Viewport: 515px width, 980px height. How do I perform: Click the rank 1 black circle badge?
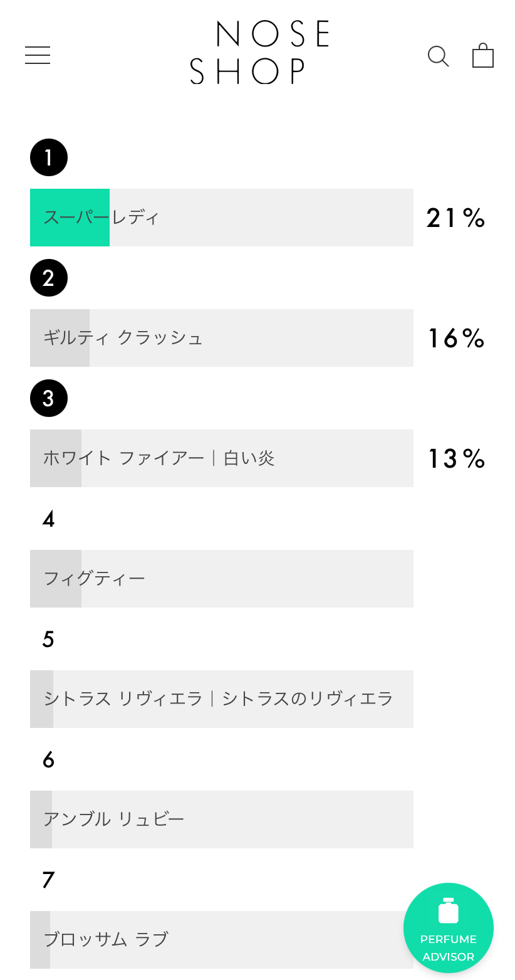pyautogui.click(x=49, y=157)
